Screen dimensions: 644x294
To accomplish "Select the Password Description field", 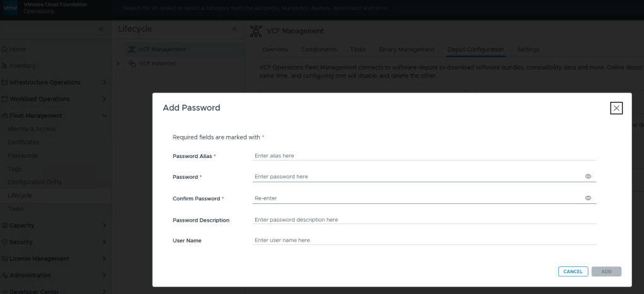I will pos(424,220).
